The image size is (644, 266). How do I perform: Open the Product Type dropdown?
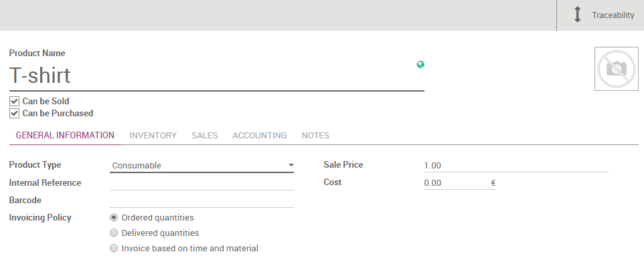[202, 165]
